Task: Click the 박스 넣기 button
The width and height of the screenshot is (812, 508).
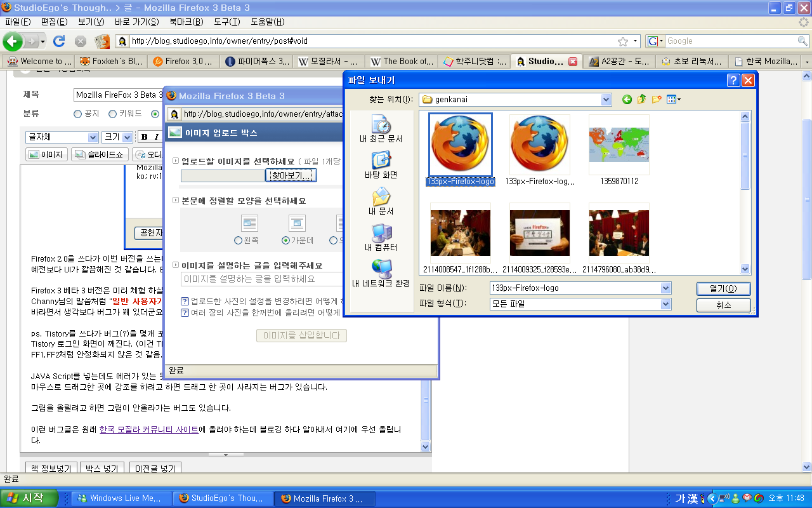Action: click(x=101, y=469)
